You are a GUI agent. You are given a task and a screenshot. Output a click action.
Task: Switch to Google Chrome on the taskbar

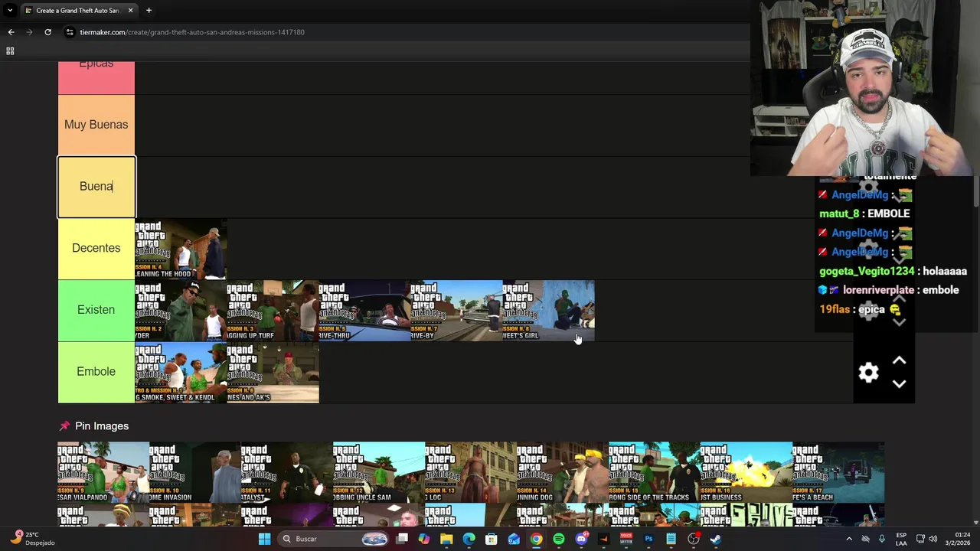[x=536, y=539]
